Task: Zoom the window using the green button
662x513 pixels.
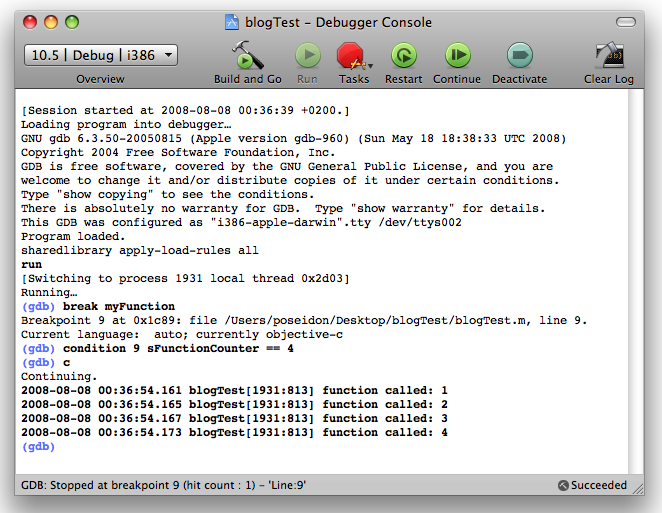Action: click(x=72, y=21)
